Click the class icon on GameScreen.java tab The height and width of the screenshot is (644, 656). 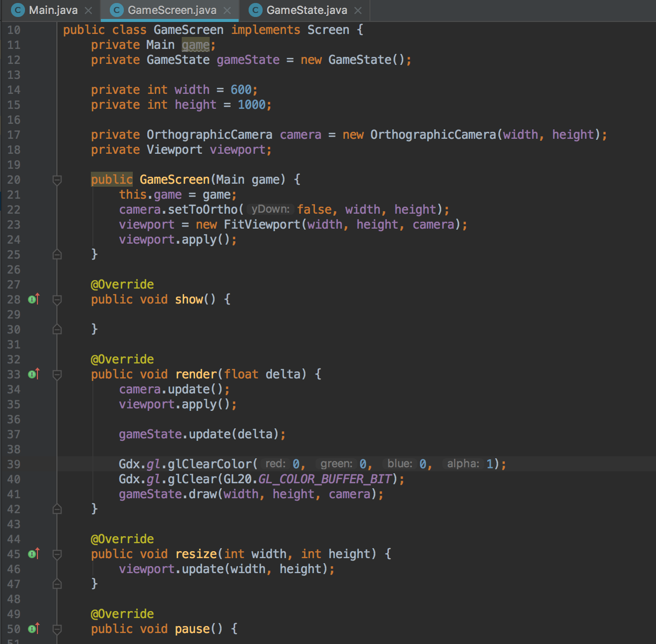click(117, 10)
